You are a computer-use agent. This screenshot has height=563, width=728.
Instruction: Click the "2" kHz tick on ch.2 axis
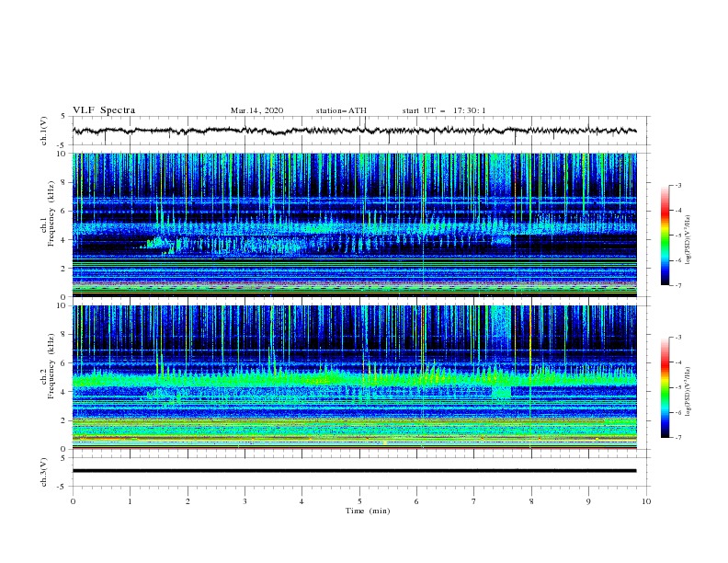(65, 420)
